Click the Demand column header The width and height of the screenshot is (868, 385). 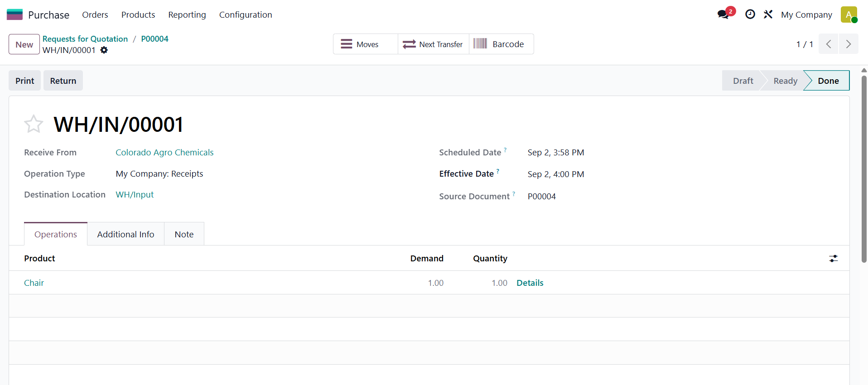[x=427, y=259]
